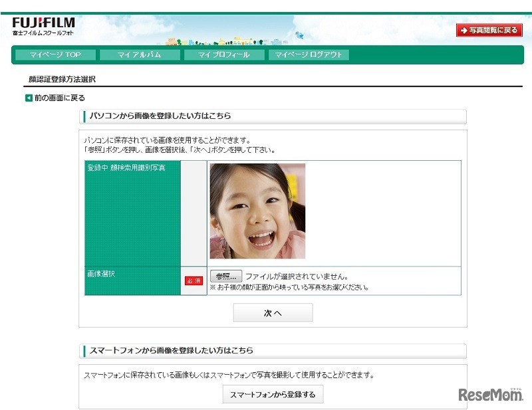The image size is (532, 410).
Task: Click the green bar icon before パソコンから画像を登録したい方はこちら
Action: click(86, 116)
